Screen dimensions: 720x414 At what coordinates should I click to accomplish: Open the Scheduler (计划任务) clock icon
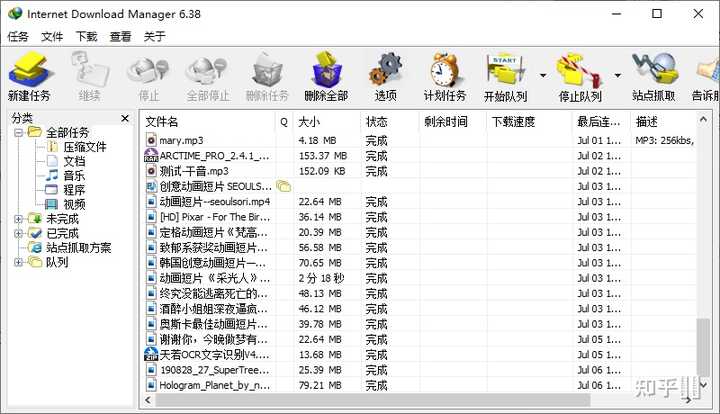pos(444,69)
